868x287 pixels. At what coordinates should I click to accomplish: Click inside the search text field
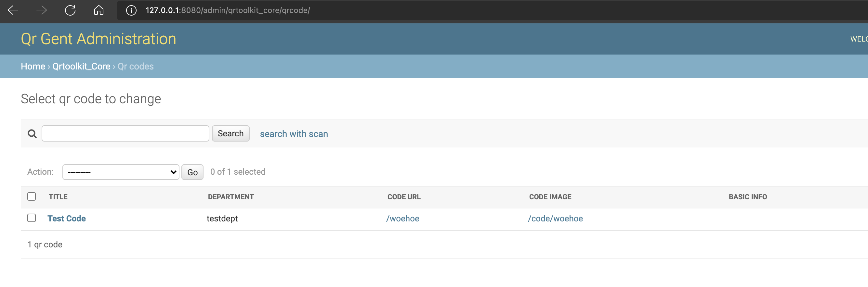click(125, 133)
